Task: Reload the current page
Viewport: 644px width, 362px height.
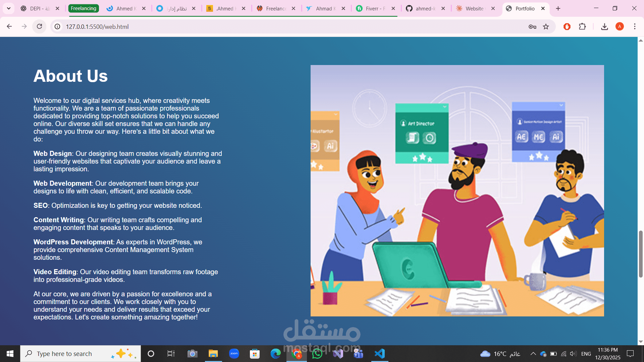Action: 39,26
